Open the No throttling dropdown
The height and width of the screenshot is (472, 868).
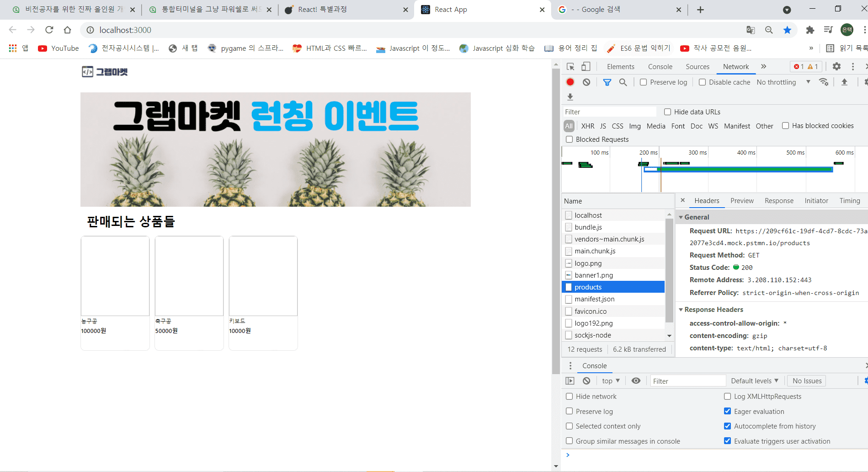coord(783,82)
